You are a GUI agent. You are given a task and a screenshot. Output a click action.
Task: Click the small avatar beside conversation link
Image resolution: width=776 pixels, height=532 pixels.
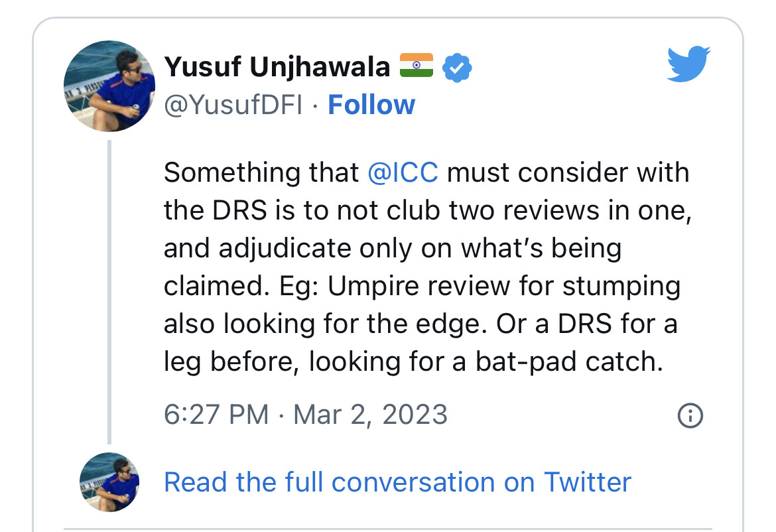pos(109,482)
